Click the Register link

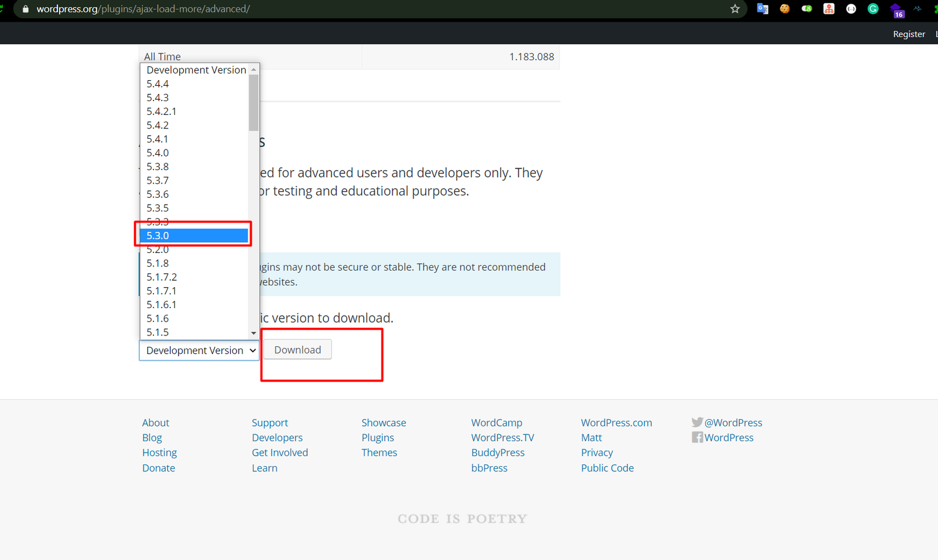click(x=909, y=34)
